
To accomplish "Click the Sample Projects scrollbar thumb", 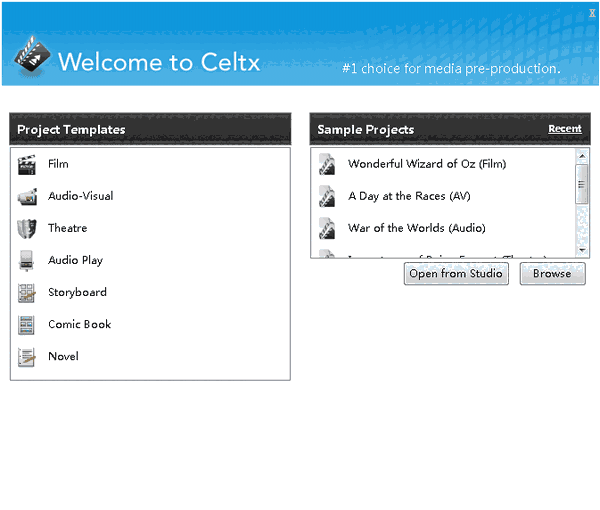I will [581, 184].
